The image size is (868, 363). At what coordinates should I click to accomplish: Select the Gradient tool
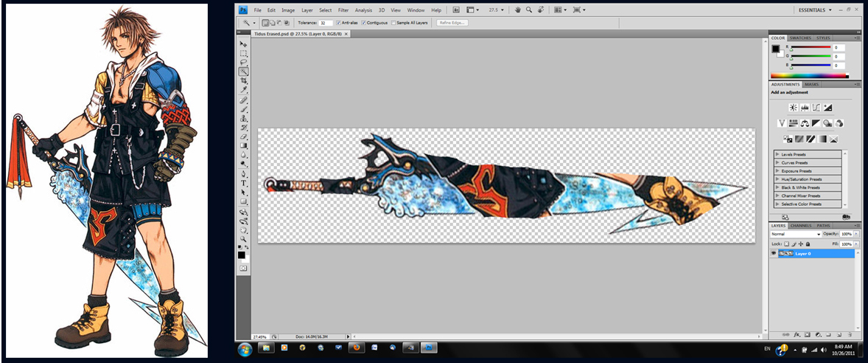coord(244,145)
